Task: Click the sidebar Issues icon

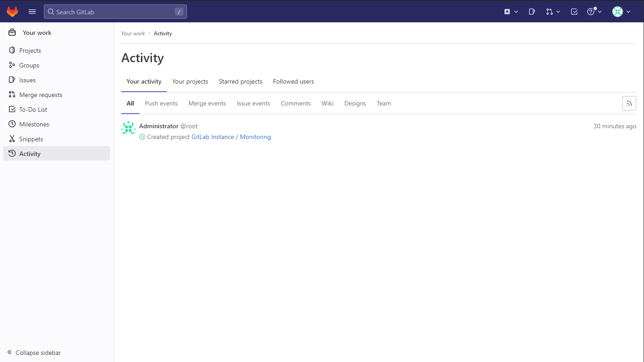Action: pyautogui.click(x=12, y=80)
